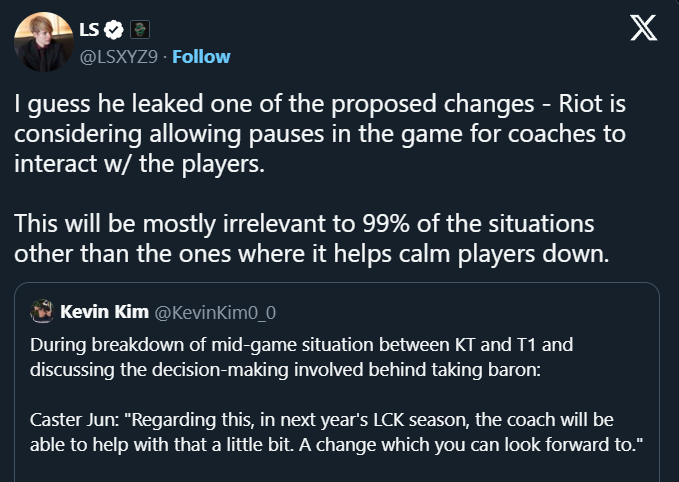Click the green affiliate badge next to LS
Screen dimensions: 679x482
(x=137, y=31)
